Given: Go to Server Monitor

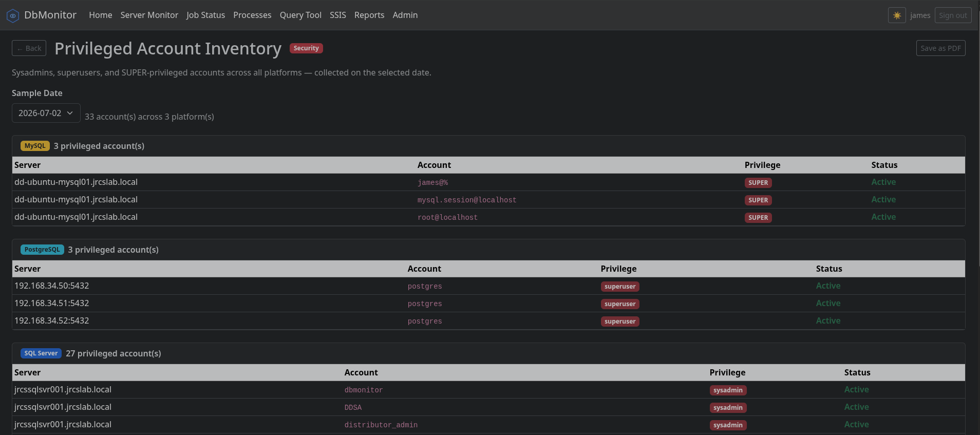Looking at the screenshot, I should pyautogui.click(x=149, y=15).
